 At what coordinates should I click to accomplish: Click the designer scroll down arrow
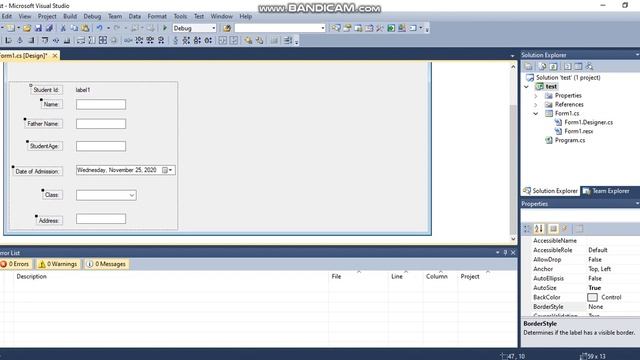click(x=513, y=239)
